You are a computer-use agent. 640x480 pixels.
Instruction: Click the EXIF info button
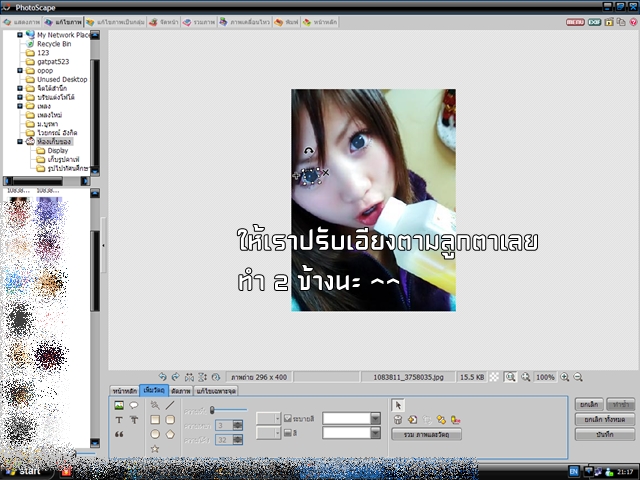point(594,22)
